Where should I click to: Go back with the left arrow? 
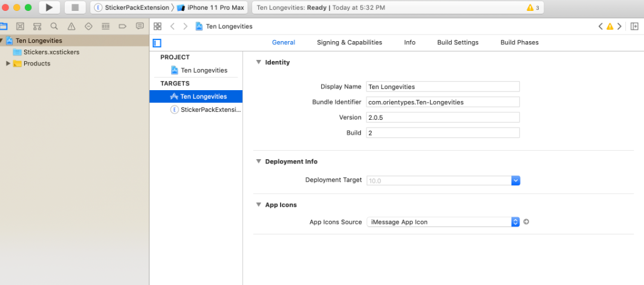[172, 26]
